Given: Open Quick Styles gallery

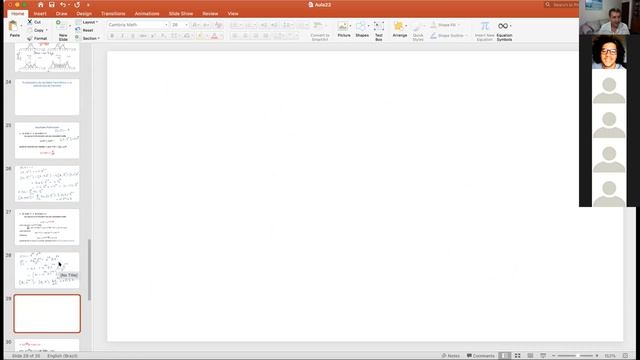Looking at the screenshot, I should pyautogui.click(x=418, y=31).
